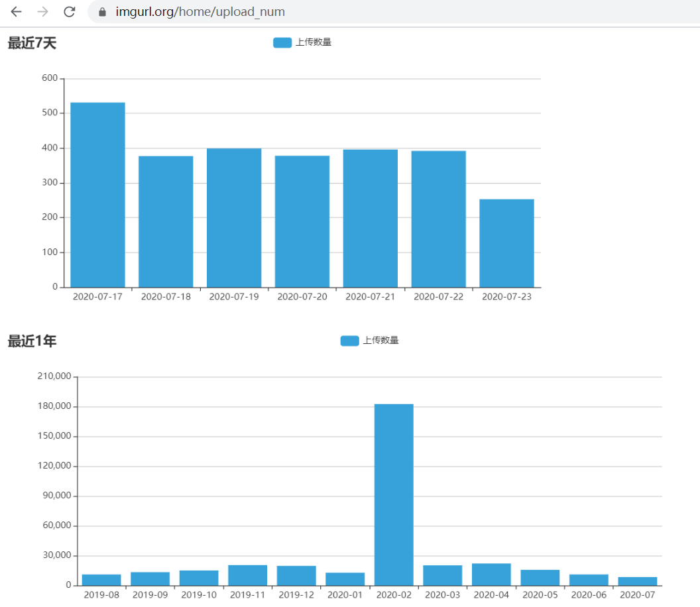Click the bar for 2020-07-21
Screen dimensions: 700x607
tap(370, 218)
